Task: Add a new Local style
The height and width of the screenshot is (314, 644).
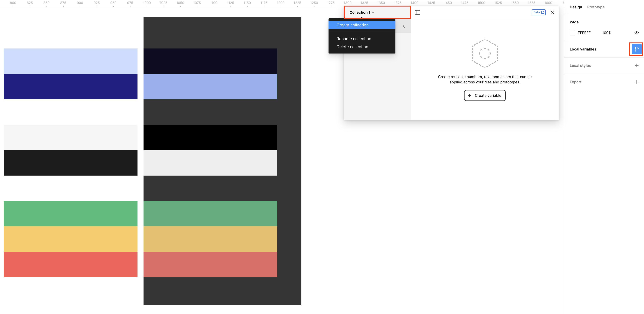Action: click(636, 66)
